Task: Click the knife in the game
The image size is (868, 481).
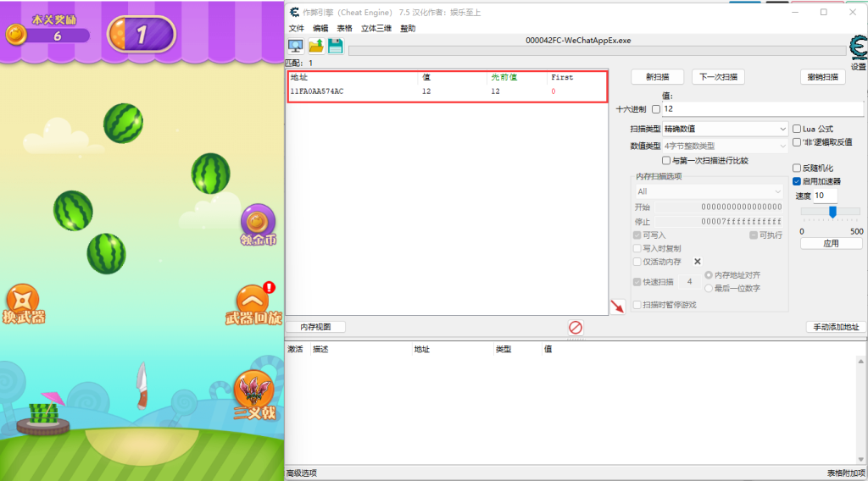Action: tap(142, 386)
